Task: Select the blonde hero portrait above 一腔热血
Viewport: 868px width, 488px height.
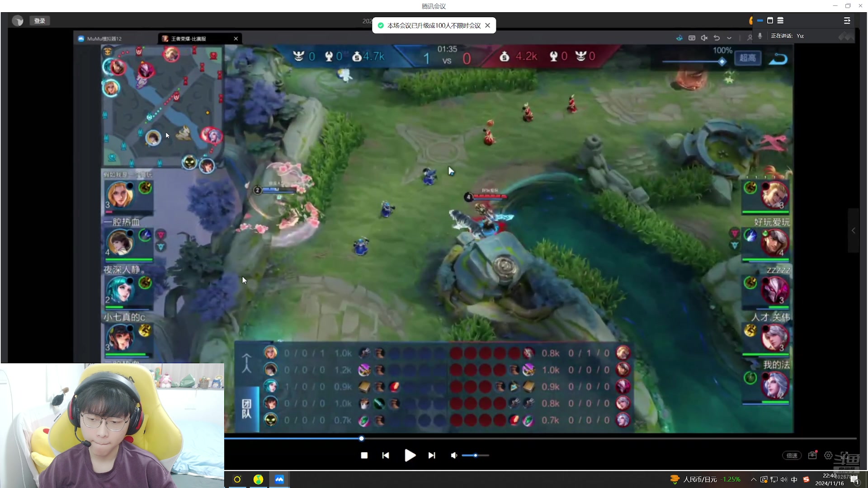Action: 120,194
